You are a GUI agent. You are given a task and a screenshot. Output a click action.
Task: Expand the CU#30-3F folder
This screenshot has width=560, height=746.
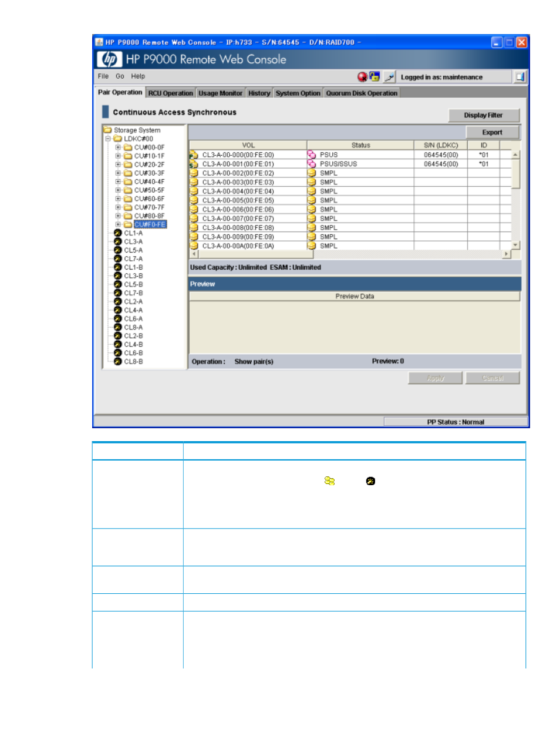[x=118, y=173]
